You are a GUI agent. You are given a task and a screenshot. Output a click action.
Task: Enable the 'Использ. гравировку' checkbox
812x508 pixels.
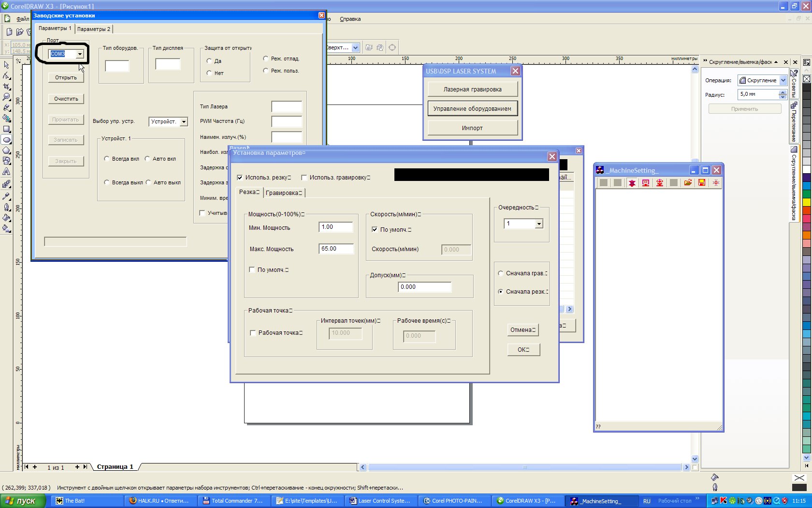click(304, 178)
